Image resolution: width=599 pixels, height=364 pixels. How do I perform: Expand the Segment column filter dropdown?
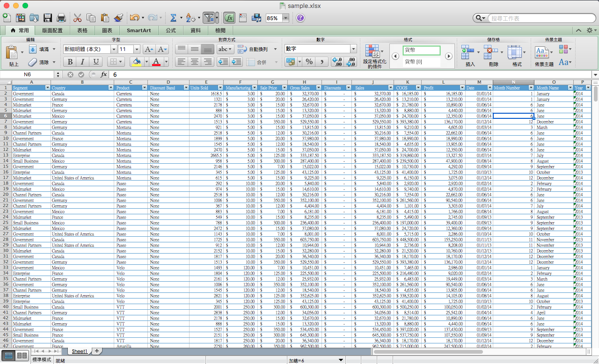(x=47, y=87)
